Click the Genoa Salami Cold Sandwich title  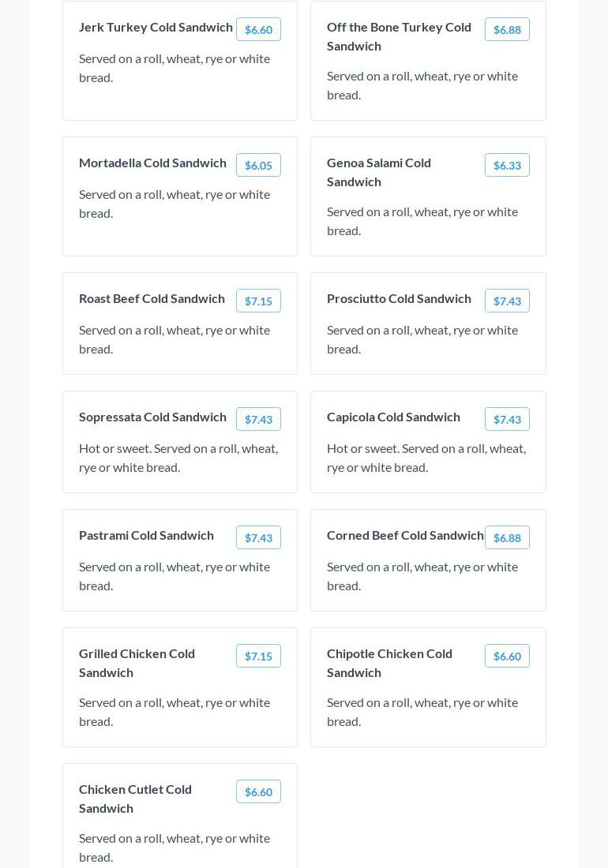click(x=379, y=171)
